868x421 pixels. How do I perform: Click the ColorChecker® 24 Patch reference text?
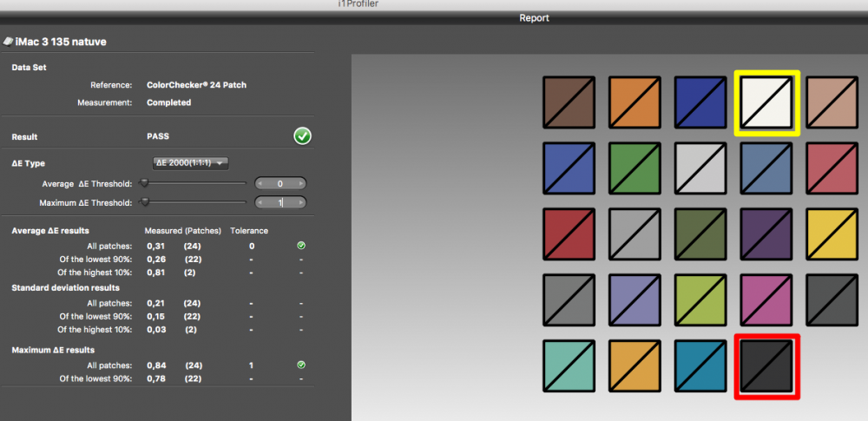(x=196, y=85)
